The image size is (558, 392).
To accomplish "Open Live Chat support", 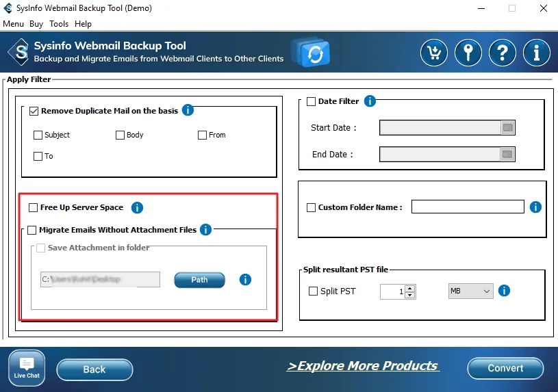I will click(27, 368).
